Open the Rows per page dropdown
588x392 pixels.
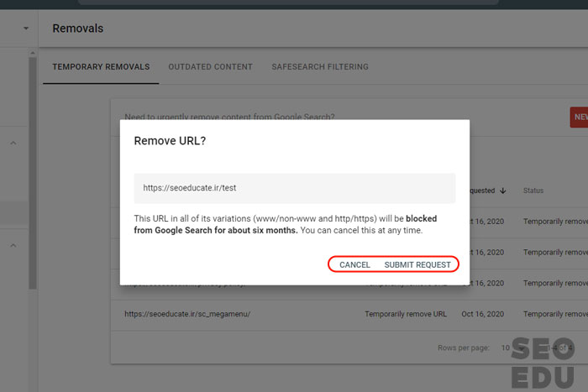510,348
